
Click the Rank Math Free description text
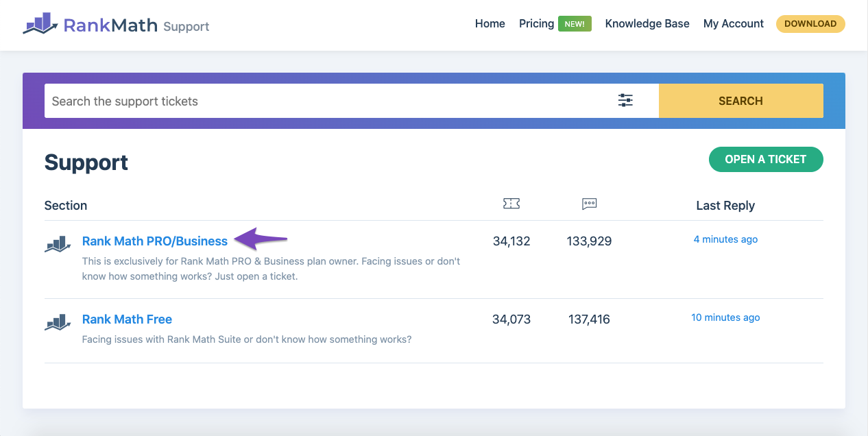tap(247, 339)
